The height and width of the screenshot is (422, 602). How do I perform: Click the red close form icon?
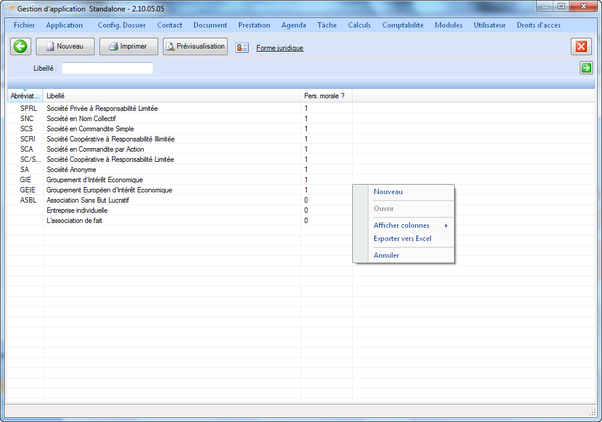coord(581,46)
